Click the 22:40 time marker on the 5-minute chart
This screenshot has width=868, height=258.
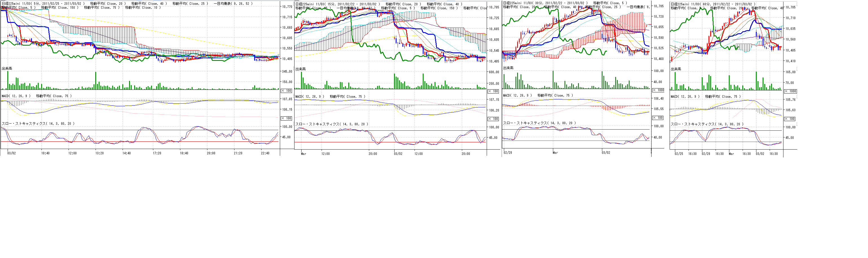(x=265, y=153)
